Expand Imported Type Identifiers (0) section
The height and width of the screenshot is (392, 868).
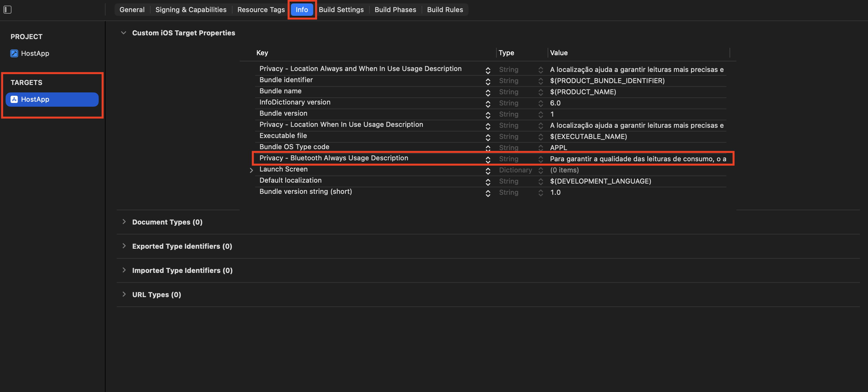(124, 270)
